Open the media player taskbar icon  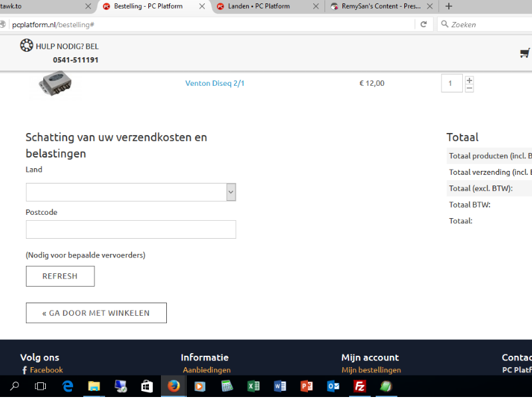200,386
